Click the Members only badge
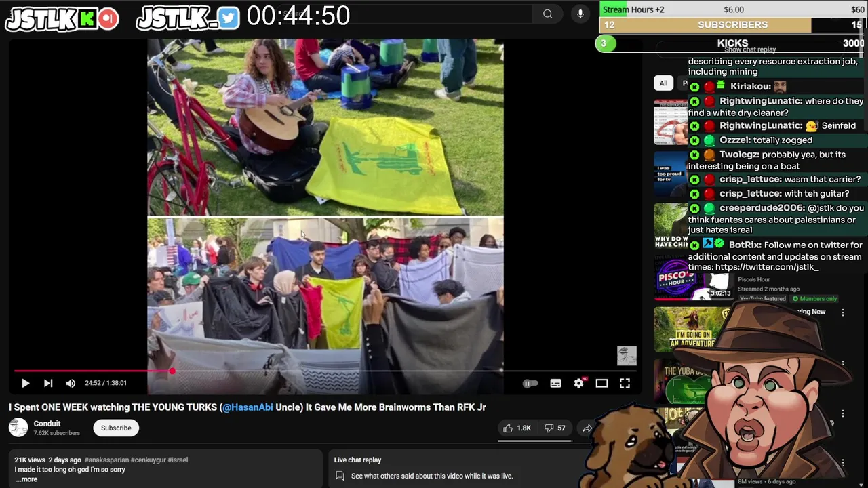868x488 pixels. pyautogui.click(x=814, y=298)
